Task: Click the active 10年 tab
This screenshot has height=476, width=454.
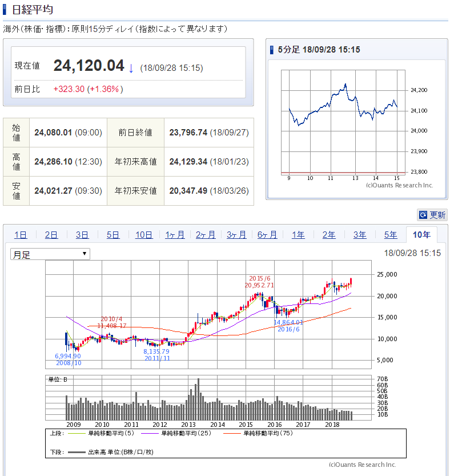Action: pyautogui.click(x=421, y=235)
